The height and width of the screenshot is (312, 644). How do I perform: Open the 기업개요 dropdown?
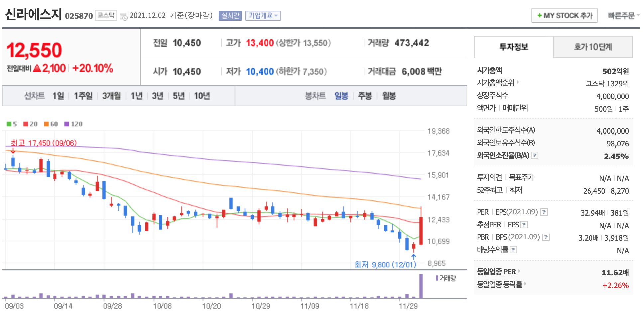point(263,16)
